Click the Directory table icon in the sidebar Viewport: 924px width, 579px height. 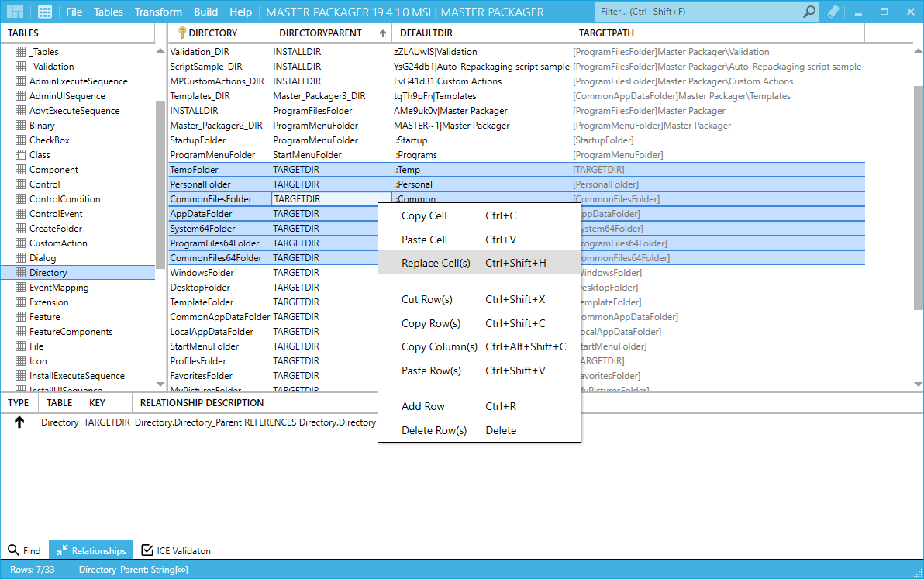(x=21, y=273)
